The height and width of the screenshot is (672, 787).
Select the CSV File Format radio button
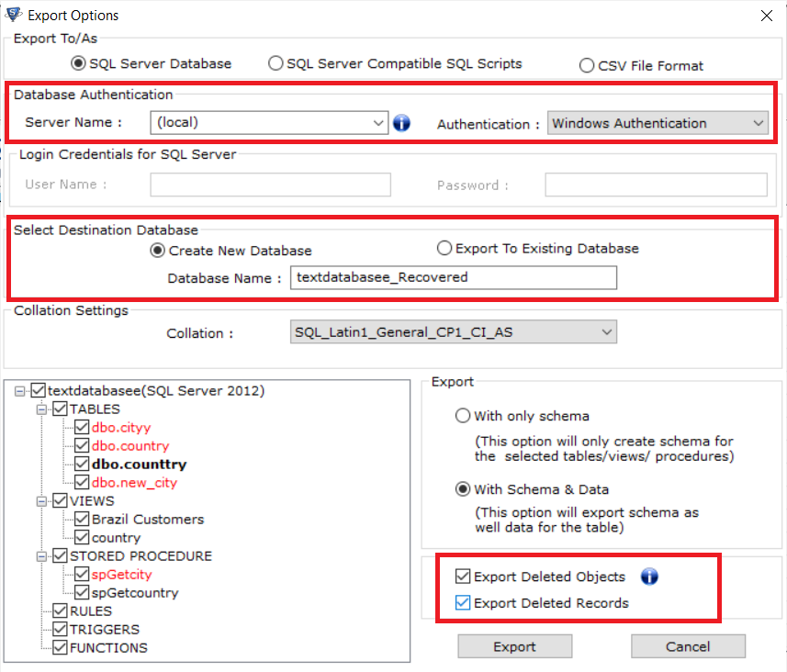point(586,65)
